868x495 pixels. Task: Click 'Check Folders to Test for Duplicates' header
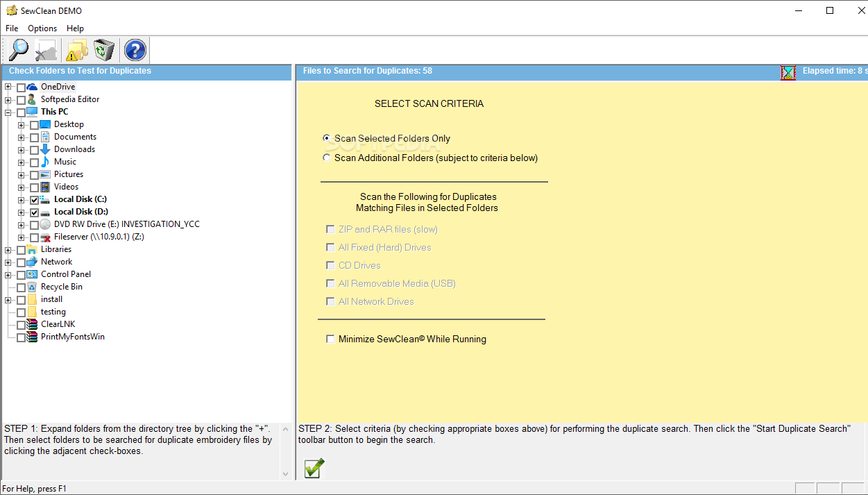point(80,71)
